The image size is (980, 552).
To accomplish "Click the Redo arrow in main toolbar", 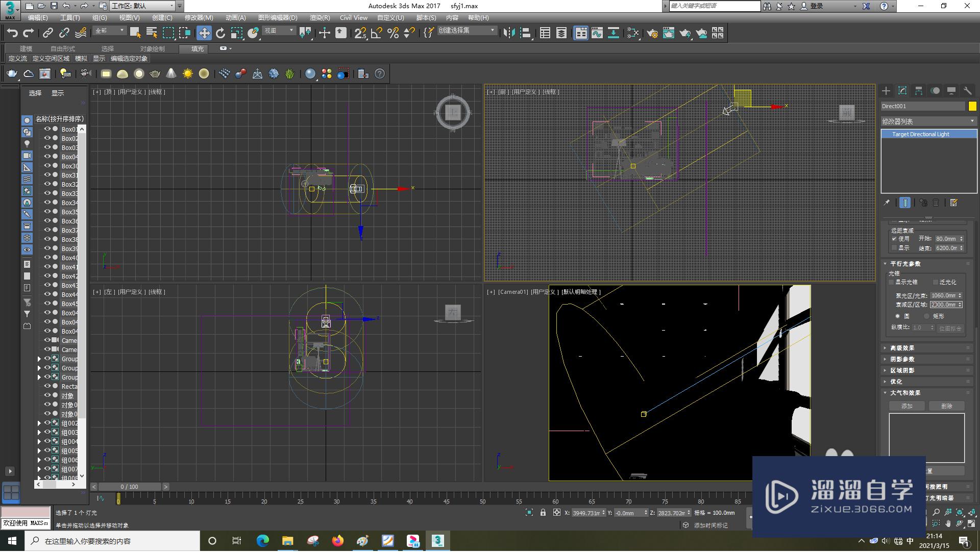I will coord(29,33).
